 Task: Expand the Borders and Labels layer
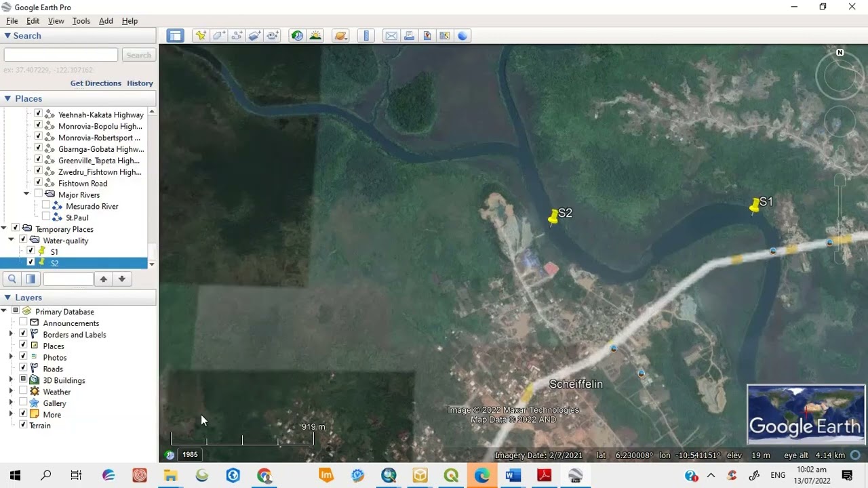pyautogui.click(x=11, y=334)
